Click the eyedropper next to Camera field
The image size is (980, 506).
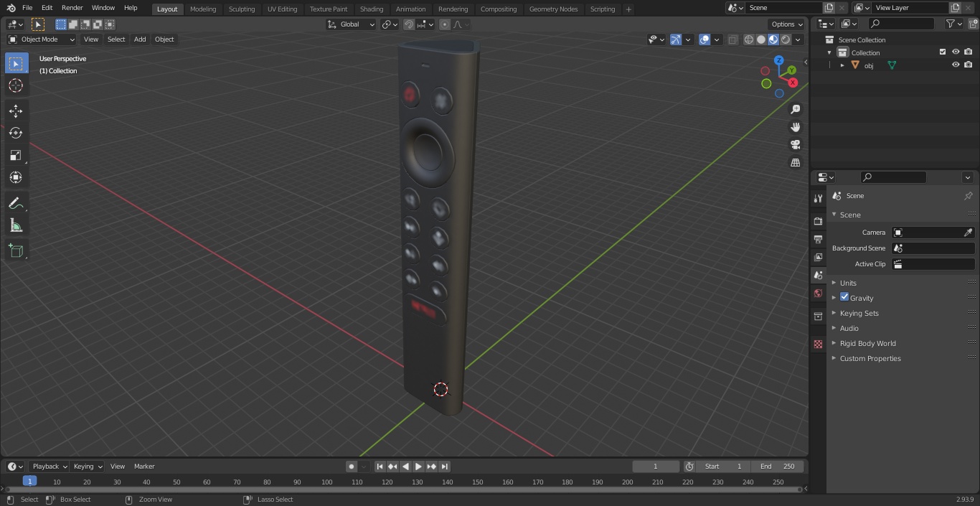pyautogui.click(x=968, y=233)
